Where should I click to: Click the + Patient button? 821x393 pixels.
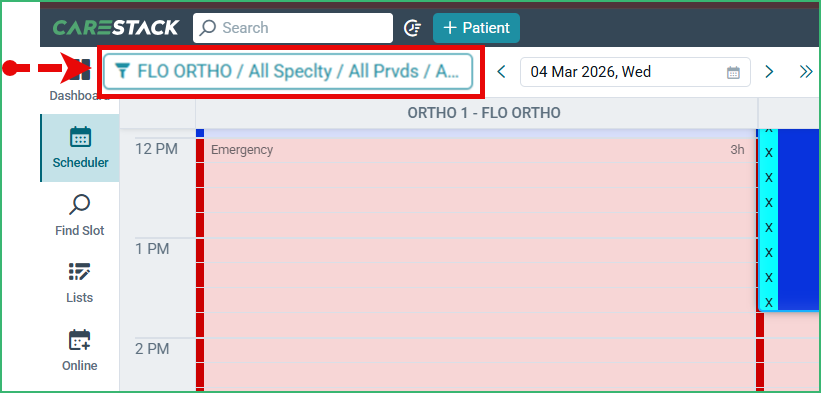pos(476,28)
